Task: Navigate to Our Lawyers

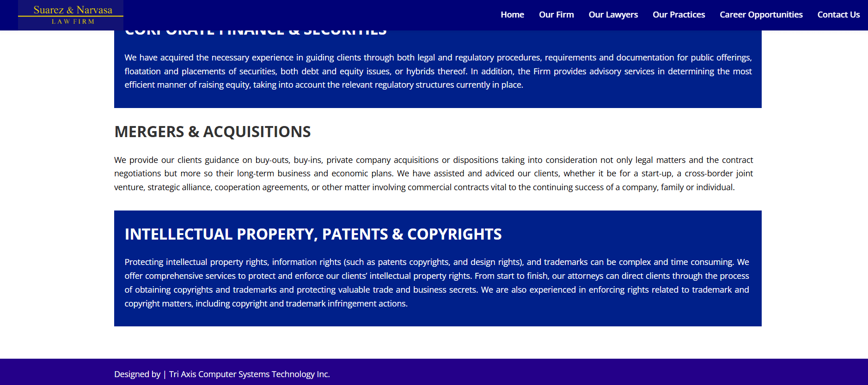Action: click(x=613, y=14)
